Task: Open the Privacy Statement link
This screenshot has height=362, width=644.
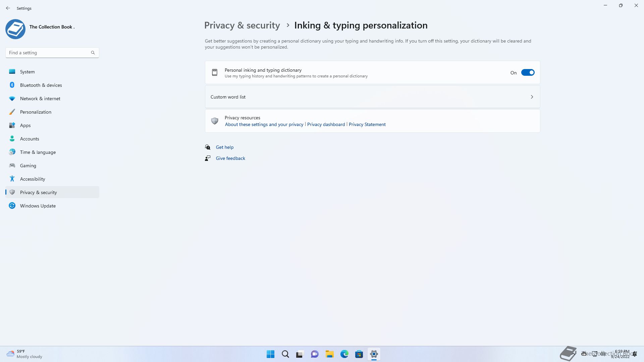Action: [367, 124]
